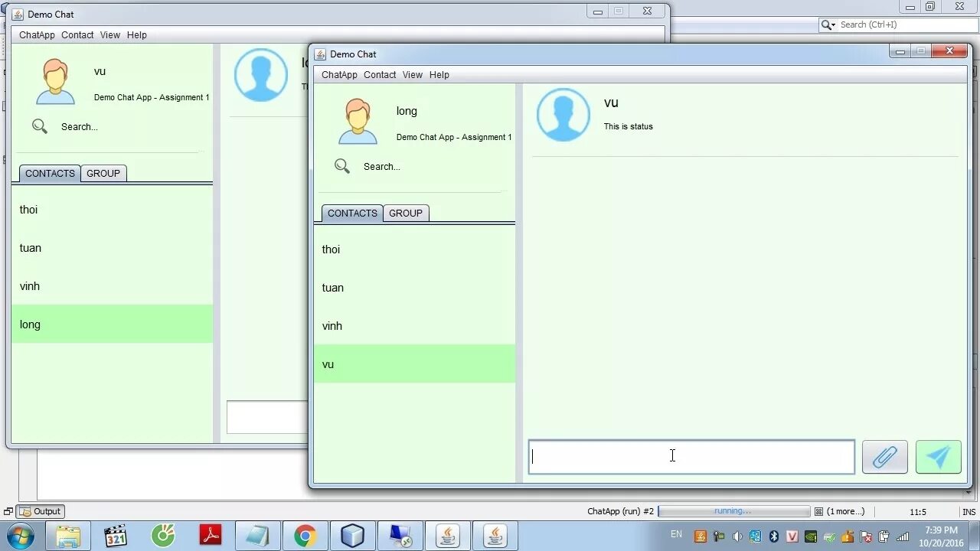The height and width of the screenshot is (551, 980).
Task: Open Help menu in the back window
Action: click(x=137, y=35)
